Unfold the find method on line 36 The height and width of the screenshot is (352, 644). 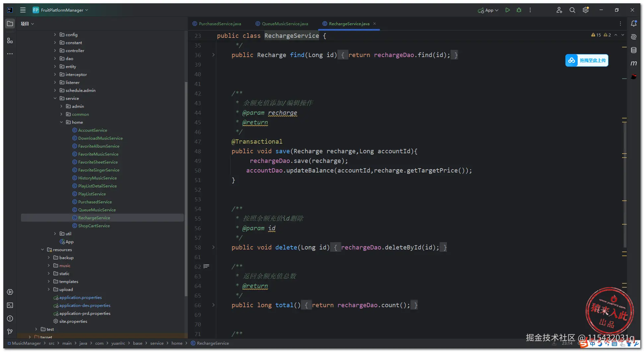[x=213, y=55]
